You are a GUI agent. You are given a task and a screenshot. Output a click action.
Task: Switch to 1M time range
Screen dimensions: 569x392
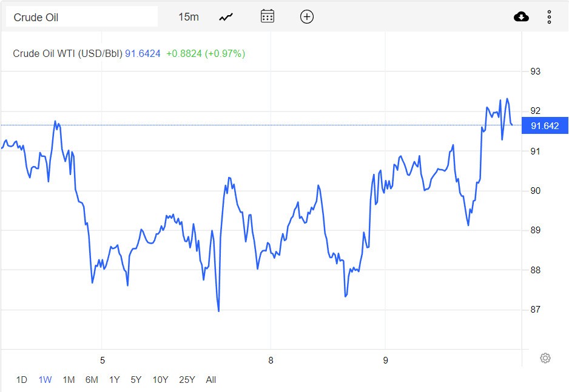point(69,380)
